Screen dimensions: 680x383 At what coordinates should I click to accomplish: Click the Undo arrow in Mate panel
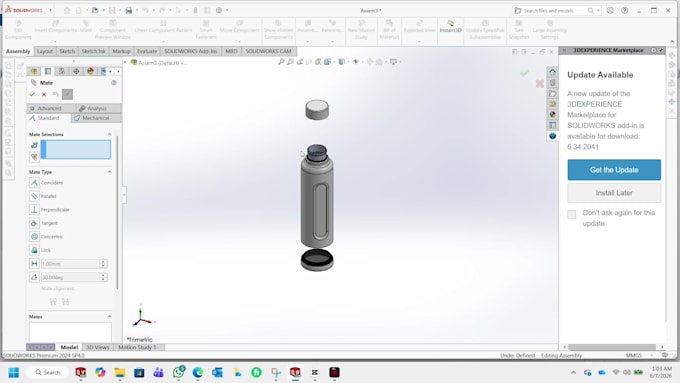coord(56,94)
